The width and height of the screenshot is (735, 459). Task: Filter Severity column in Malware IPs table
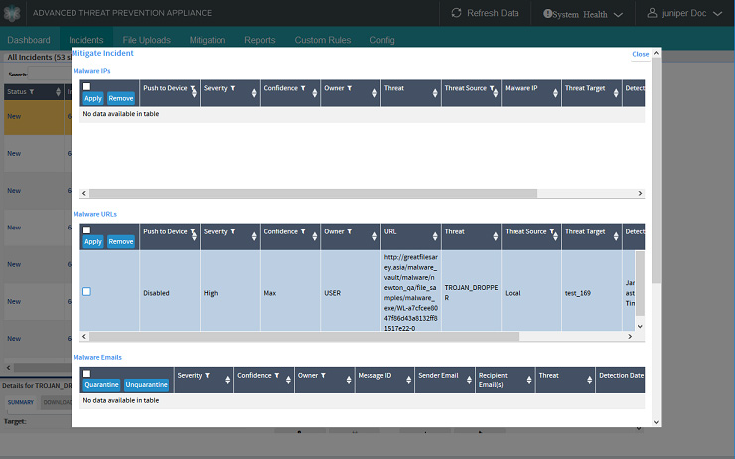click(x=232, y=88)
